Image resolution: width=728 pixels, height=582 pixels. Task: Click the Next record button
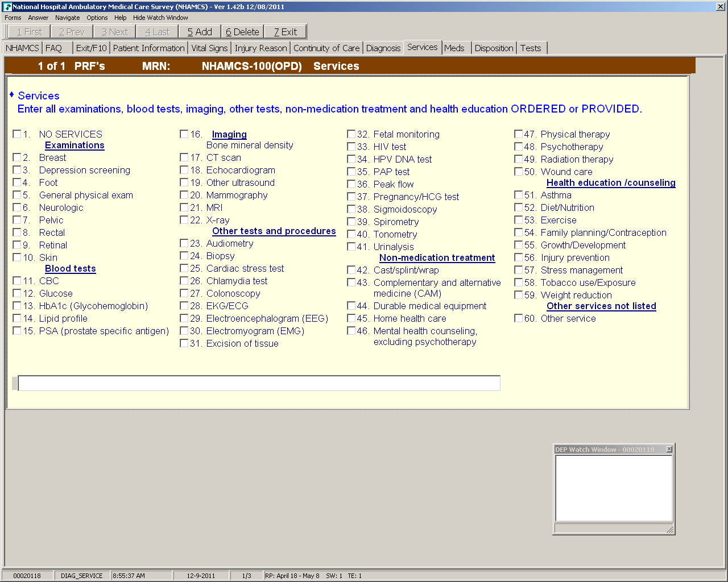pos(115,32)
